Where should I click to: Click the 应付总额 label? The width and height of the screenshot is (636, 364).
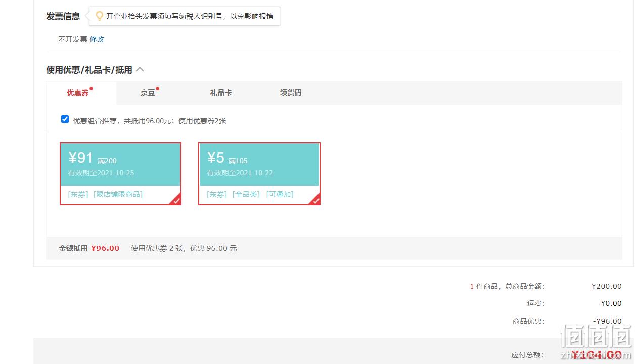[x=527, y=355]
